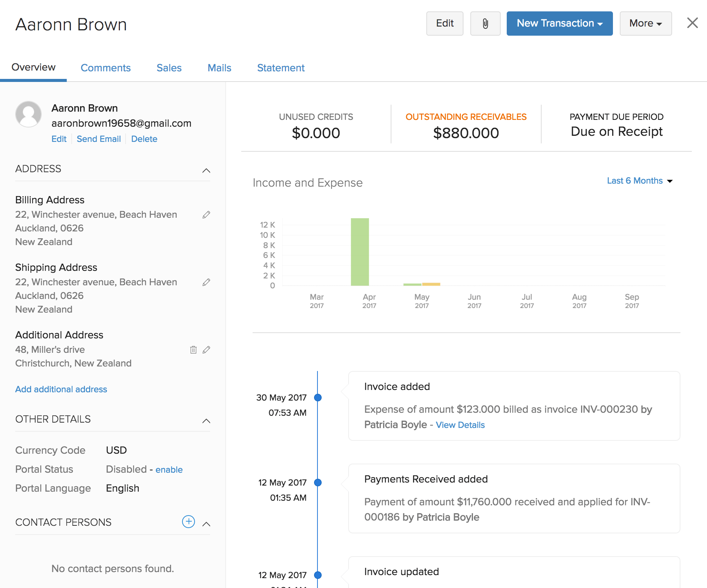Screen dimensions: 707x588
Task: Click the paperclip attachment icon
Action: (x=485, y=23)
